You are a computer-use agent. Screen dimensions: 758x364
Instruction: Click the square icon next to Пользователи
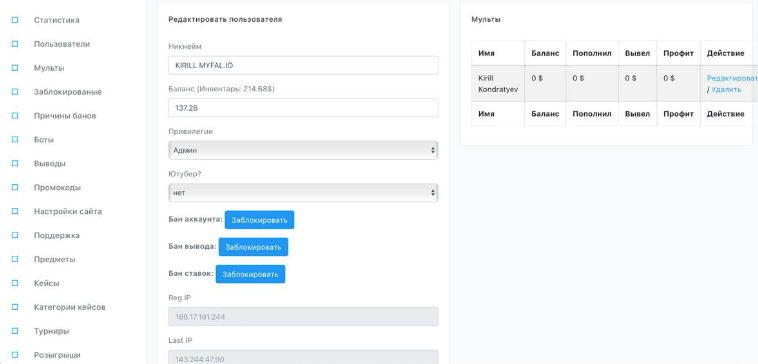coord(15,44)
